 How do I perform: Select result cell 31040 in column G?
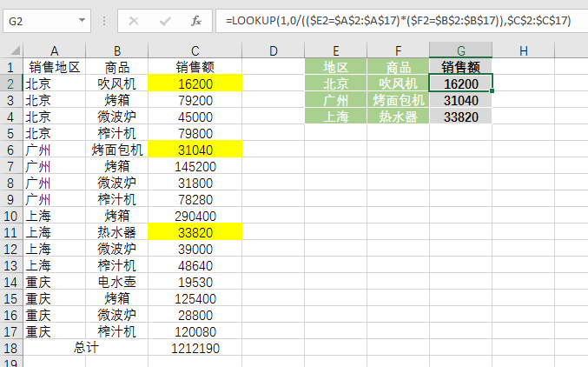(x=461, y=100)
